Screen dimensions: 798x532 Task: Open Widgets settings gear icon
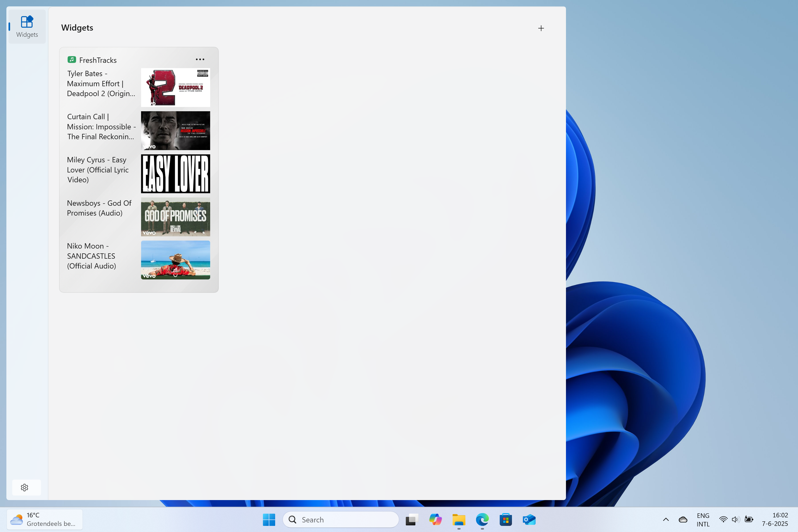tap(24, 487)
